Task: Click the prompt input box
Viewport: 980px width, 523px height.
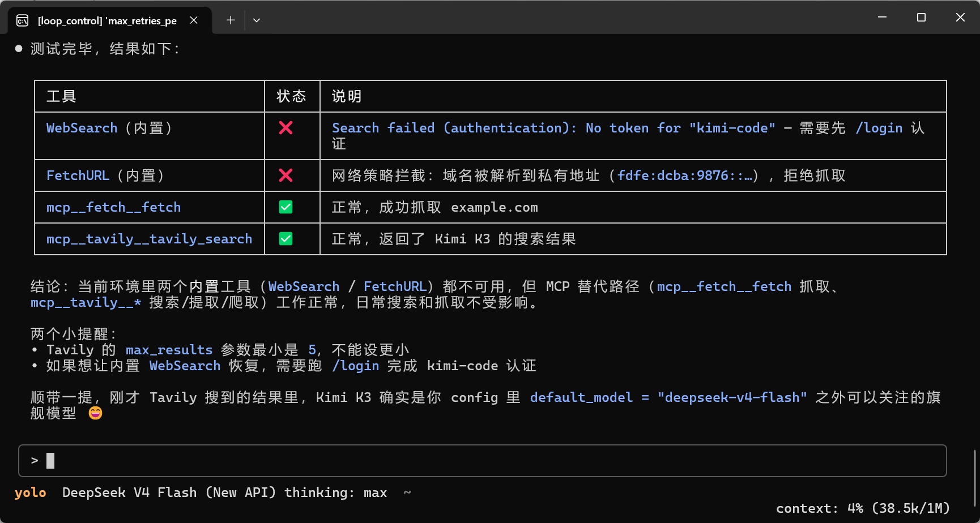Action: point(483,461)
